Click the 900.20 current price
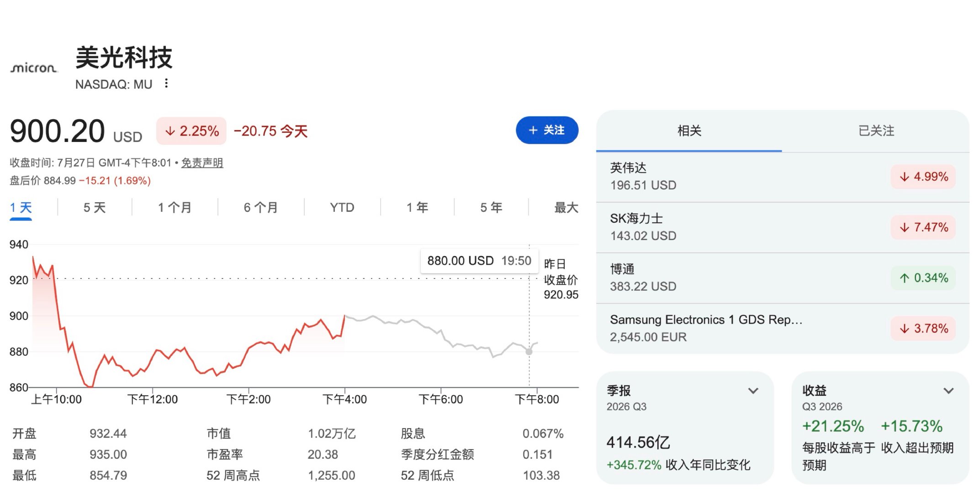Viewport: 980px width, 493px height. point(57,131)
